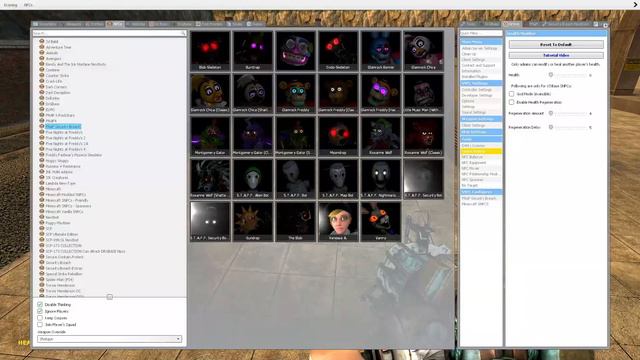Open the Poppy Playtime category
The width and height of the screenshot is (640, 360).
click(58, 223)
